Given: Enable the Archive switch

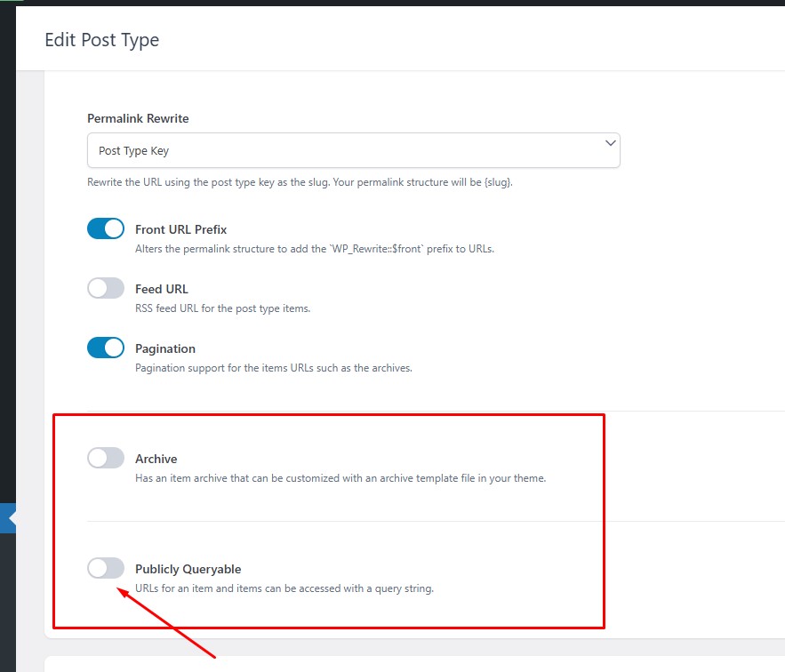Looking at the screenshot, I should coord(106,458).
